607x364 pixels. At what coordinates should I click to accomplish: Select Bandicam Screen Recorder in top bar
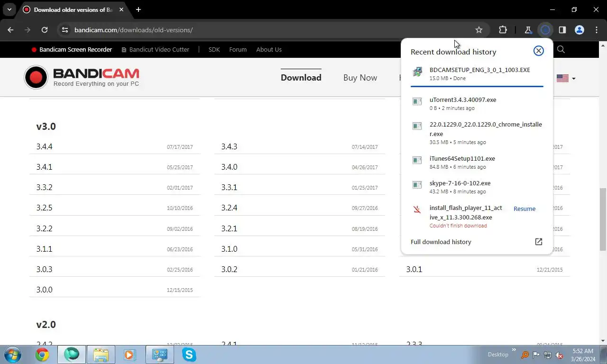click(72, 49)
